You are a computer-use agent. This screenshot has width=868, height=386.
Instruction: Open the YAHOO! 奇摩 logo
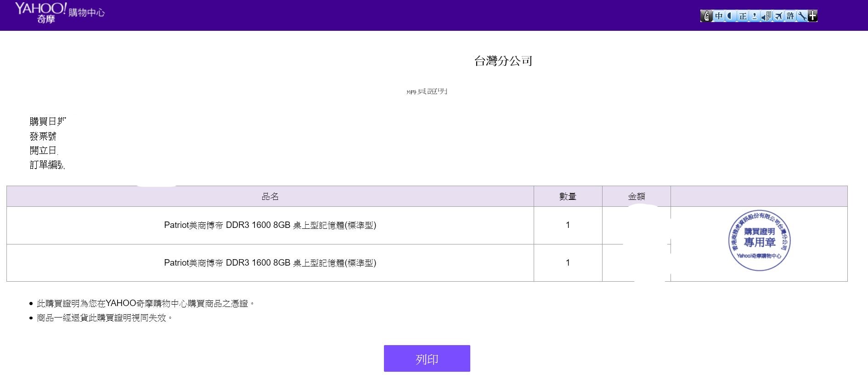41,12
